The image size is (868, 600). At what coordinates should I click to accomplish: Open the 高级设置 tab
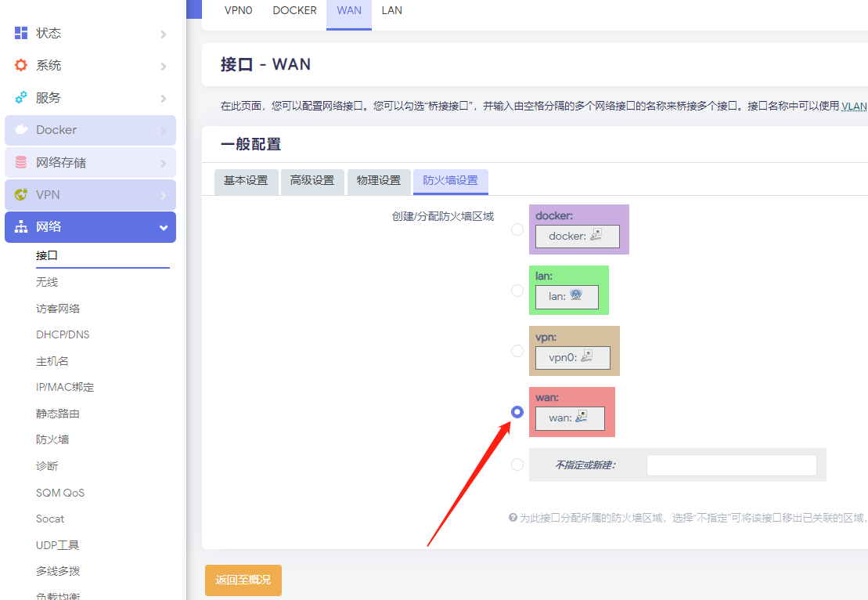click(312, 181)
